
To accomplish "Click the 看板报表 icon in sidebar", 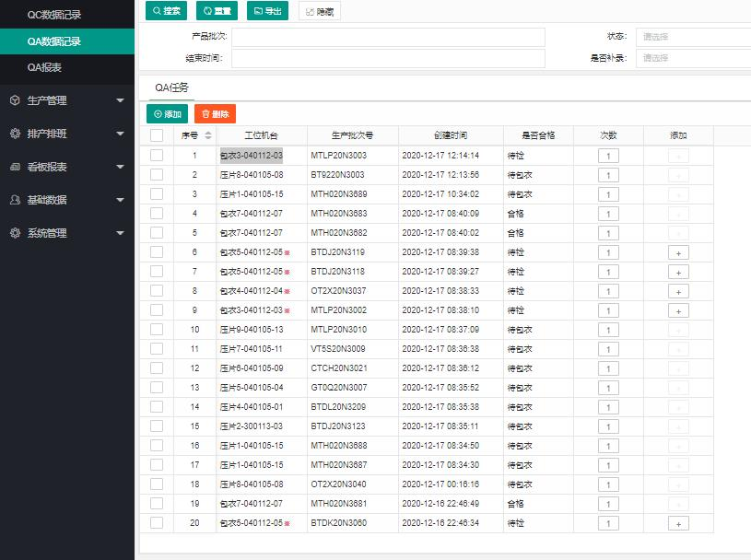I will 15,167.
